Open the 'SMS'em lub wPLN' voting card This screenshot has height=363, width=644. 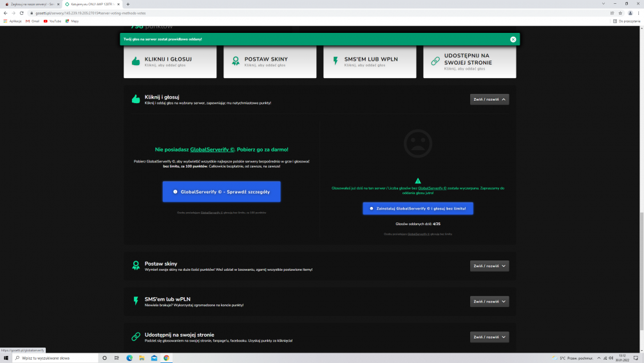tap(370, 62)
